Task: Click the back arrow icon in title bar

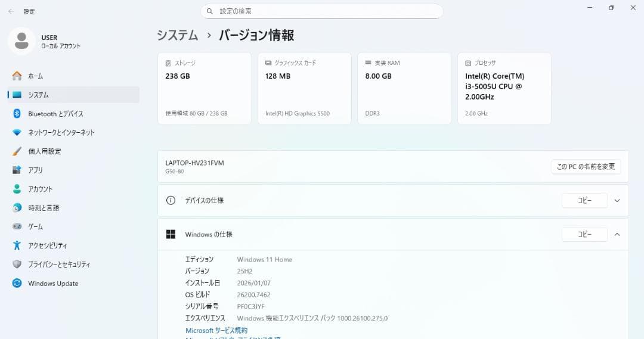Action: tap(11, 11)
